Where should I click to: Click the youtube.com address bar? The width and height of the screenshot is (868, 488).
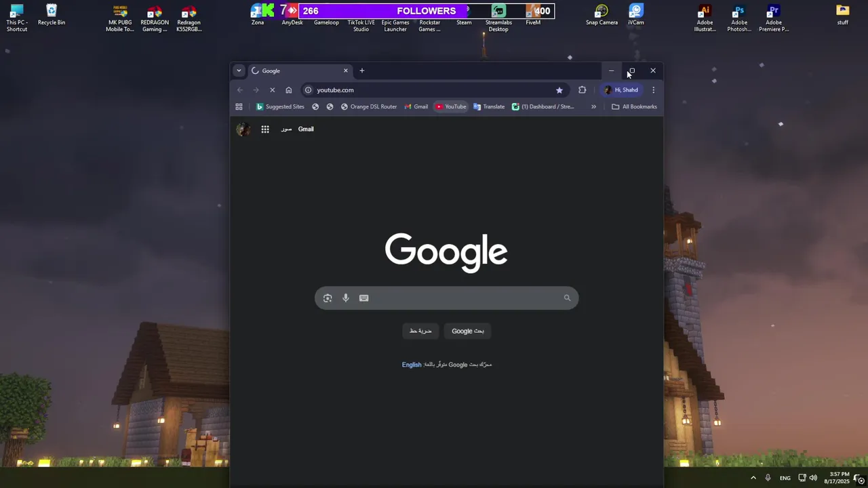point(434,90)
